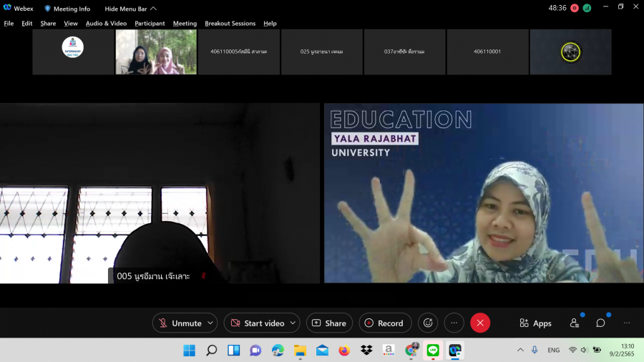
Task: Open the Participant menu
Action: pos(150,24)
